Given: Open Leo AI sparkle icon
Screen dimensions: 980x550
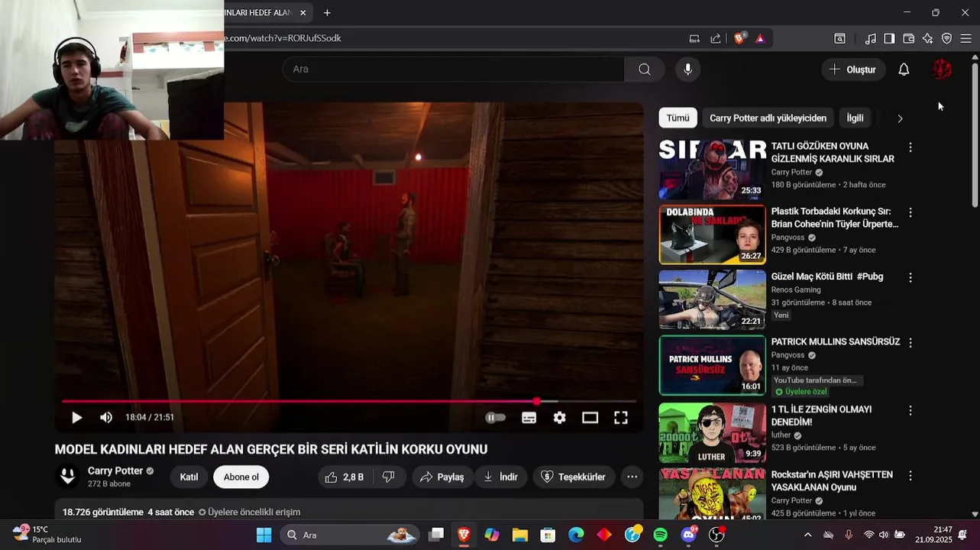Looking at the screenshot, I should [x=927, y=38].
